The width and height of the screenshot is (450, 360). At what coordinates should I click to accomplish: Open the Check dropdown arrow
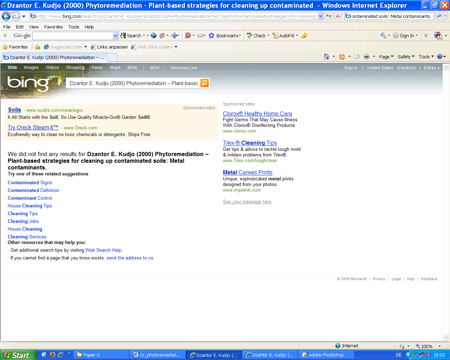coord(268,36)
